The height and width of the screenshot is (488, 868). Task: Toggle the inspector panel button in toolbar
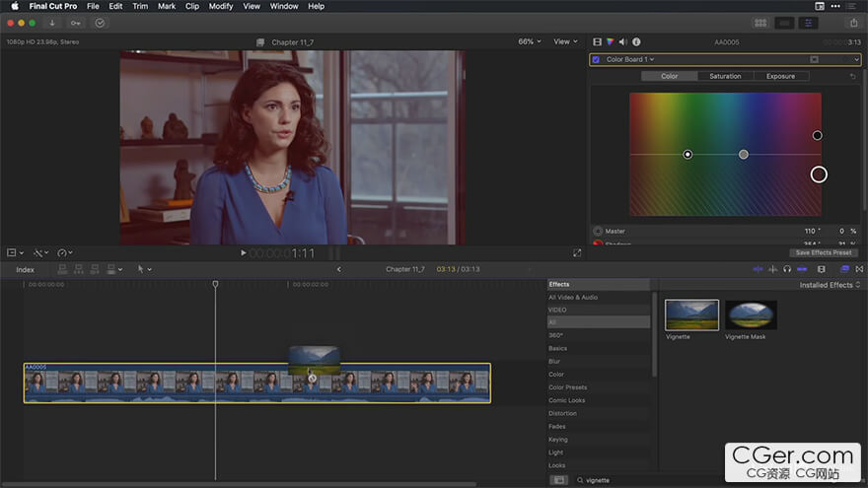tap(810, 23)
